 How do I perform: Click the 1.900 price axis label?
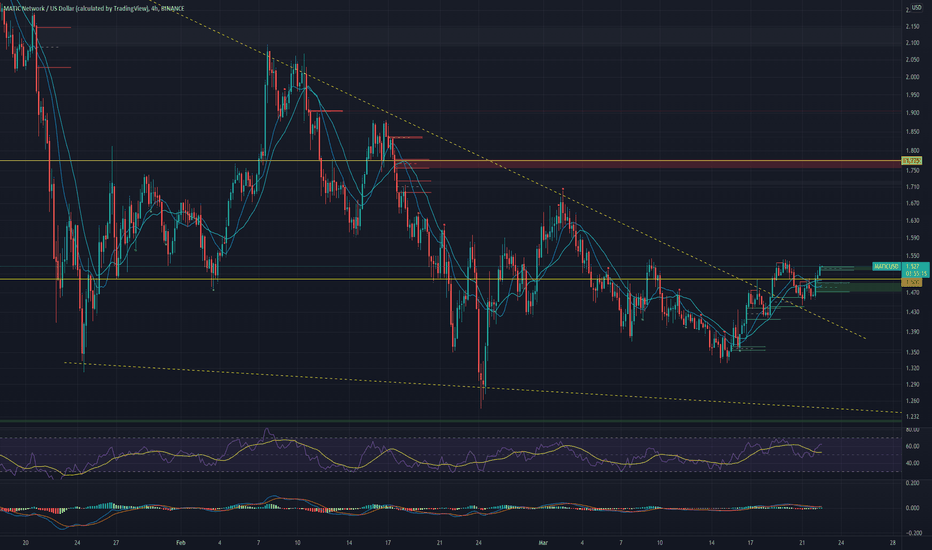[912, 112]
